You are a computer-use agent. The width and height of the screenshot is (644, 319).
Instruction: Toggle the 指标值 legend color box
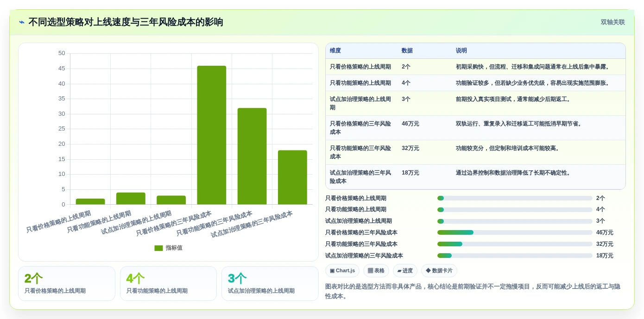158,248
